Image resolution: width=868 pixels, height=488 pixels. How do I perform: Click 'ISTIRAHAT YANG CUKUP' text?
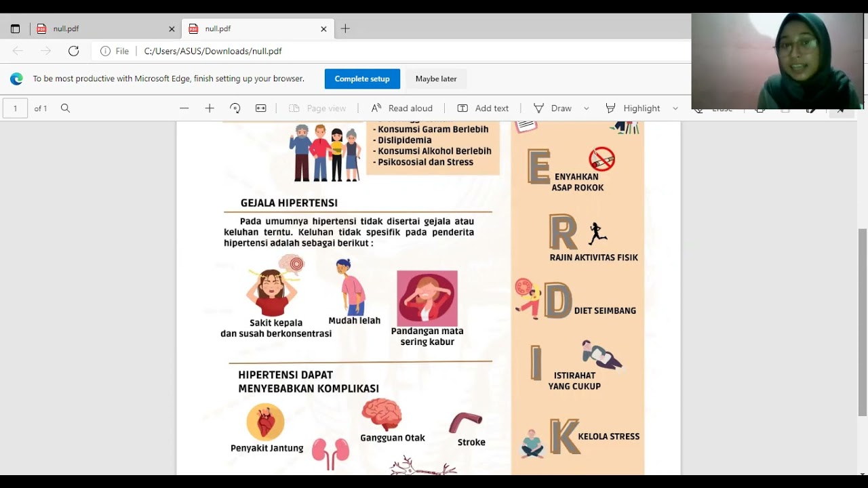(x=575, y=381)
